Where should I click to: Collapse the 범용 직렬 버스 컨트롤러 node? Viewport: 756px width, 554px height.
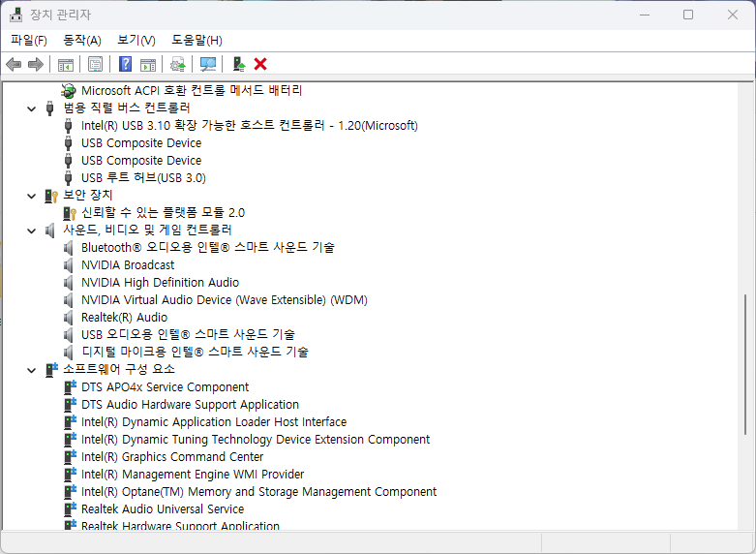31,108
